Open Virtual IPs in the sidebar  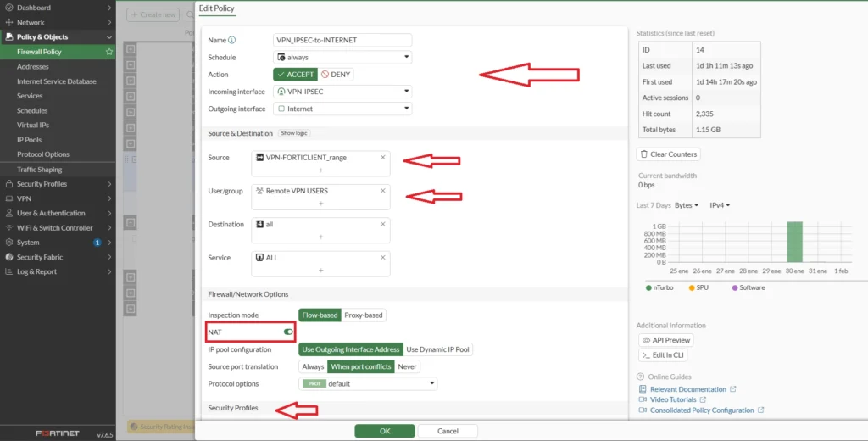tap(33, 126)
